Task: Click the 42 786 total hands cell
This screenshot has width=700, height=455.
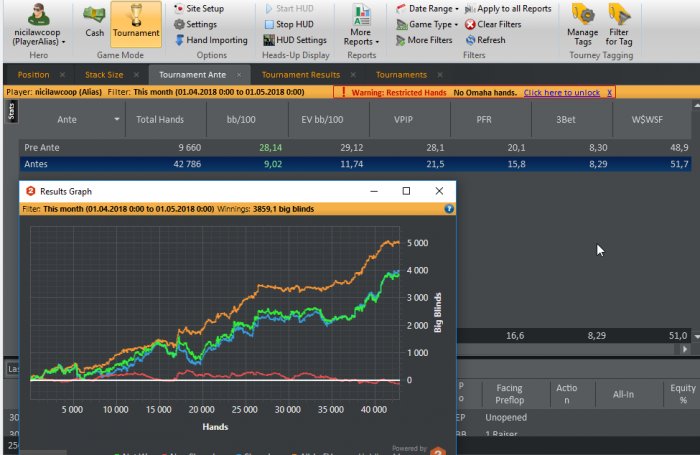Action: [187, 164]
